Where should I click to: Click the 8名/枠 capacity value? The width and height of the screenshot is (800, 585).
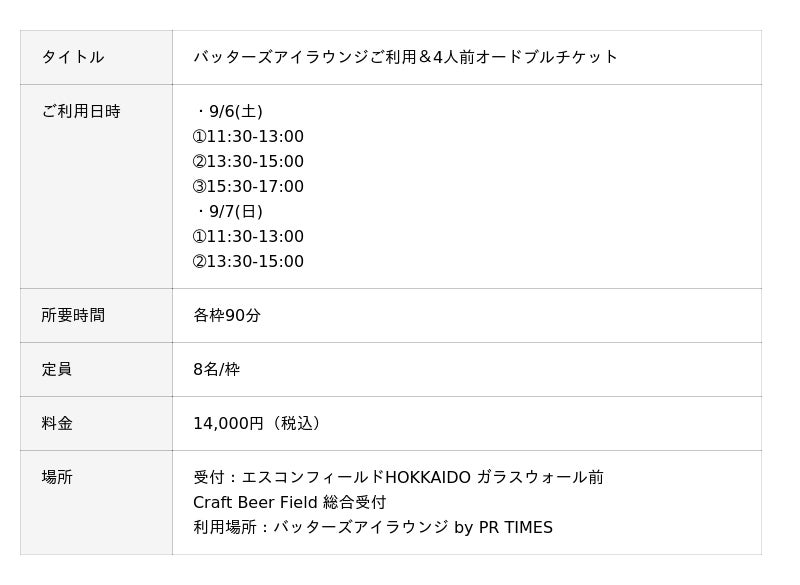click(217, 369)
